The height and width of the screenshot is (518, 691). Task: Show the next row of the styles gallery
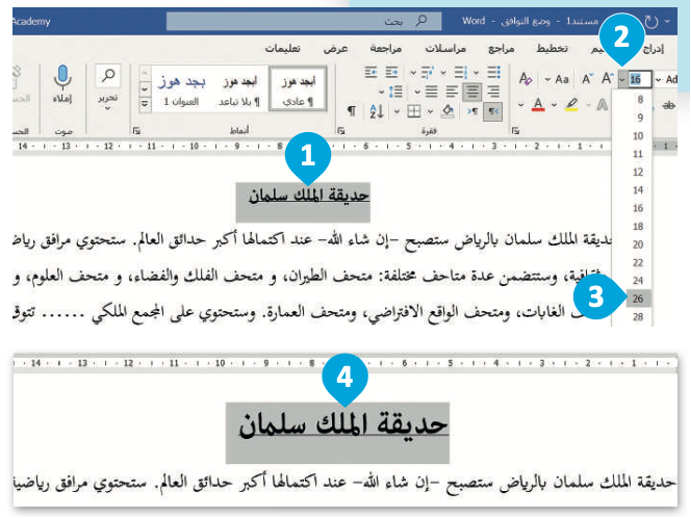click(145, 89)
